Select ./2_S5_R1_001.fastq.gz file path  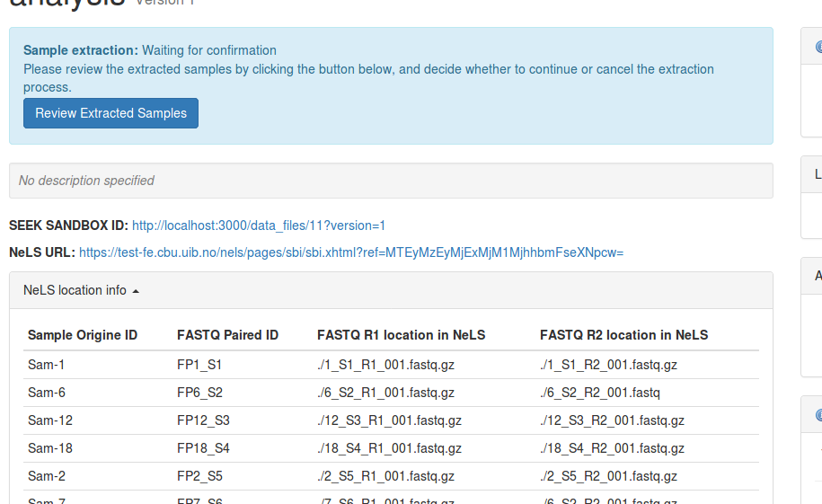click(x=385, y=476)
